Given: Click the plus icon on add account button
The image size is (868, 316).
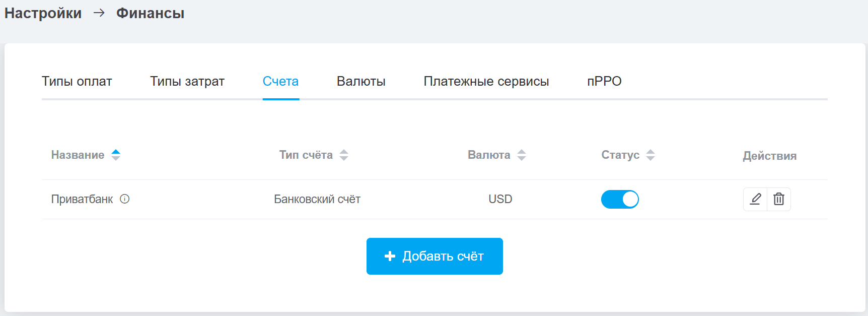Looking at the screenshot, I should [x=390, y=256].
